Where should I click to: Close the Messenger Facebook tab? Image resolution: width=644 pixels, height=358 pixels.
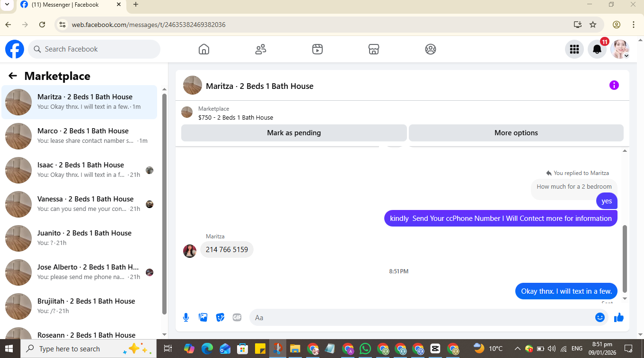point(118,5)
